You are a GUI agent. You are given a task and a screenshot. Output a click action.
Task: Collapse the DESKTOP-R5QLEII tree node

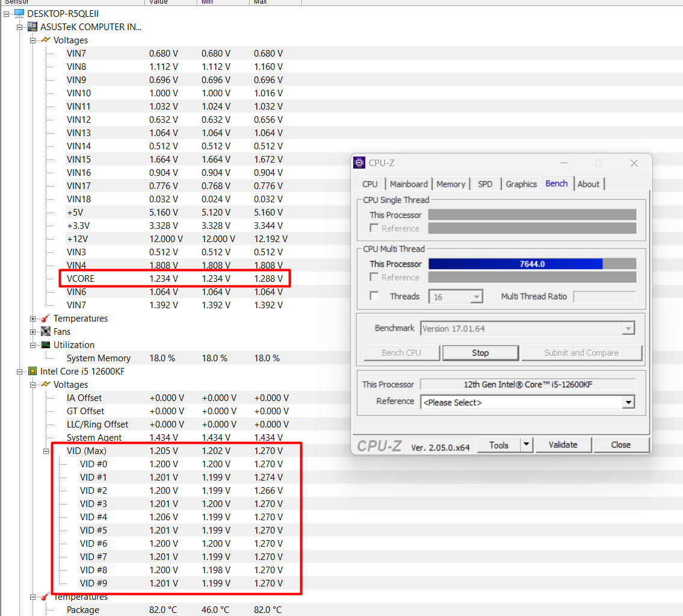pyautogui.click(x=6, y=14)
